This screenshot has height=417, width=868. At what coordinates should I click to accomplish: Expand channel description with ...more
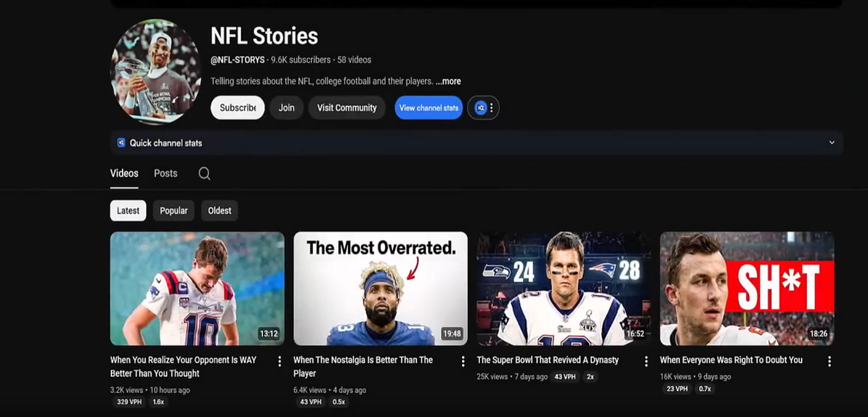pyautogui.click(x=448, y=81)
